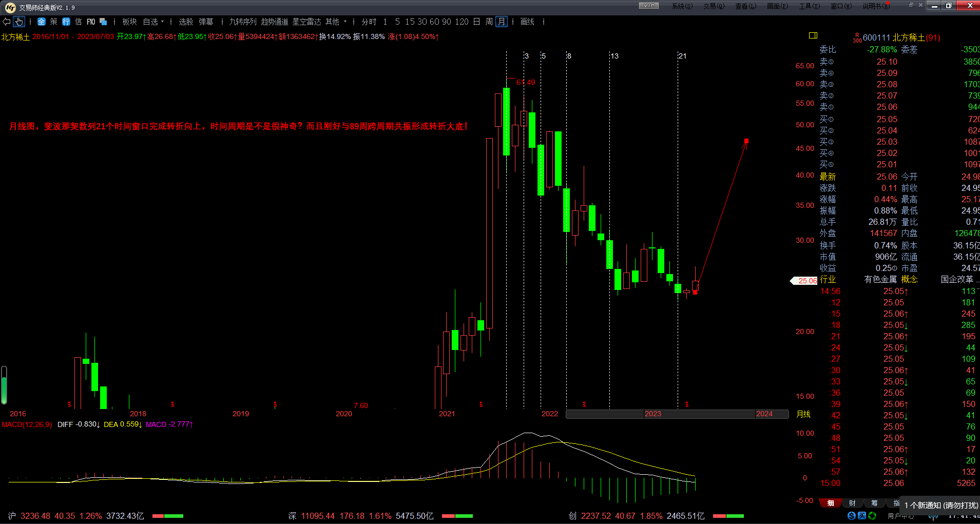
Task: Click the green vertical zoom slider
Action: pos(4,385)
